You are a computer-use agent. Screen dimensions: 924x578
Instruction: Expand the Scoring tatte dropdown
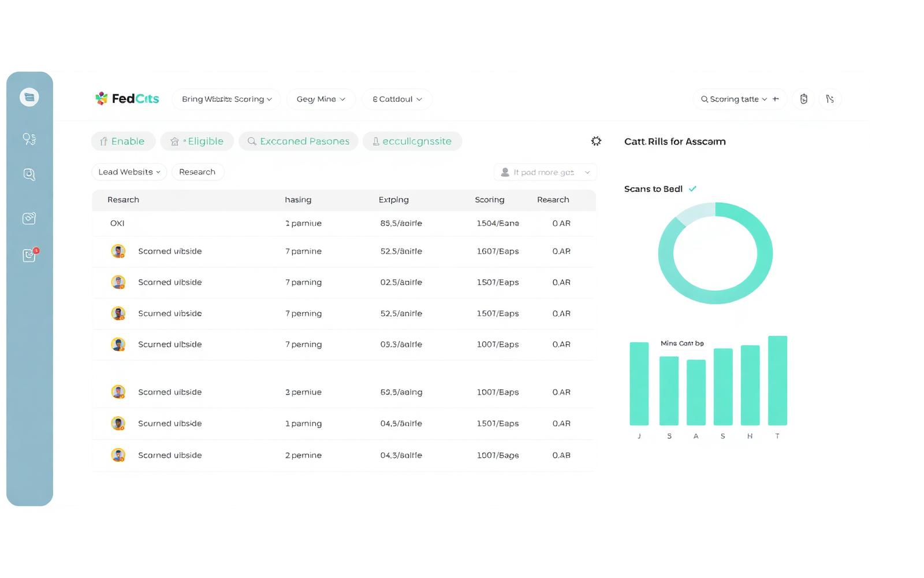coord(765,99)
